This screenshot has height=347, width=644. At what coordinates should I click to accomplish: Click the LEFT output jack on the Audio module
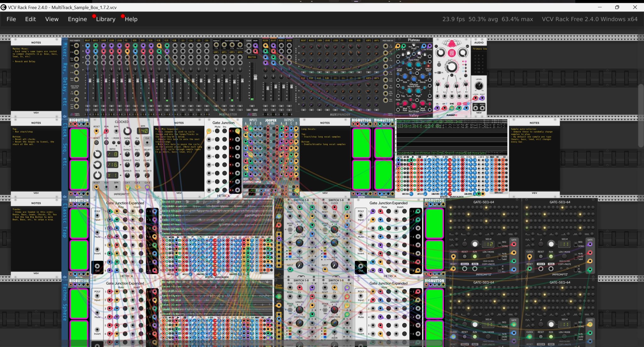(x=475, y=108)
